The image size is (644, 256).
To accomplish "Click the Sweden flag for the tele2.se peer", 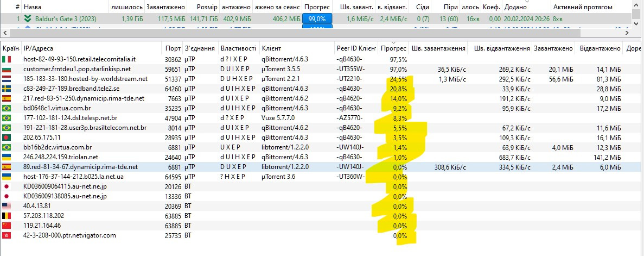I will coord(7,89).
